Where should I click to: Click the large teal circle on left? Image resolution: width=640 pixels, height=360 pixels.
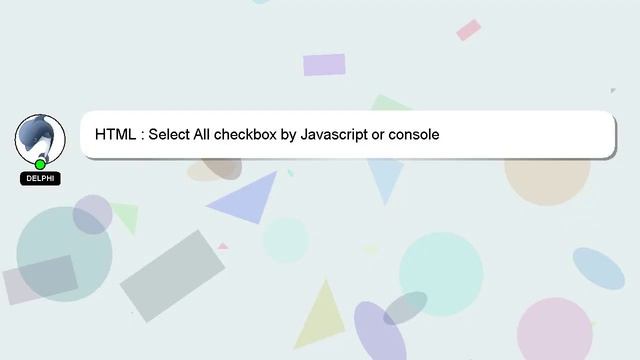tap(64, 254)
